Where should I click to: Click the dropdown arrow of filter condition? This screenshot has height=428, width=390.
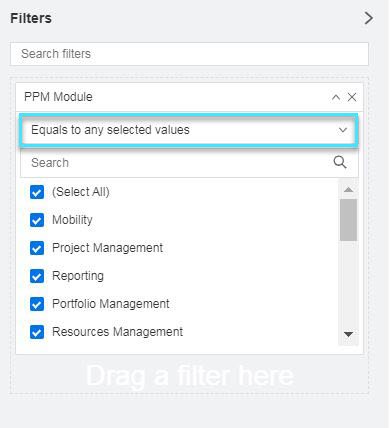pos(343,130)
